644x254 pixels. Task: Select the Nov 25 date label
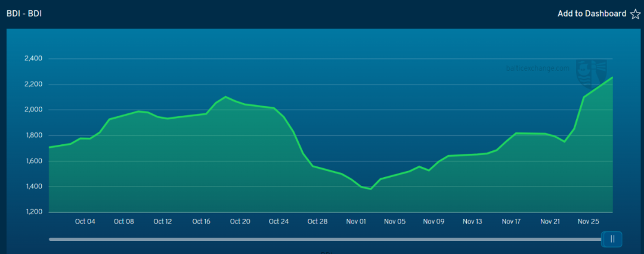pos(589,221)
